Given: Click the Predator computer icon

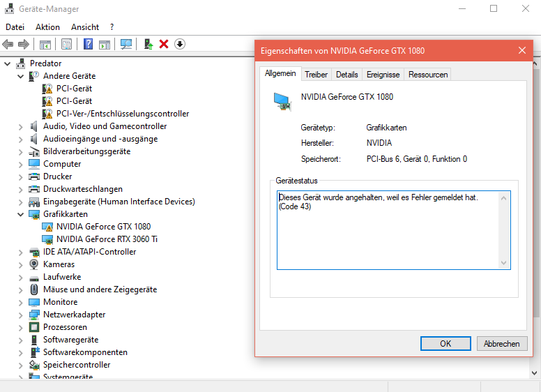Looking at the screenshot, I should pyautogui.click(x=21, y=63).
